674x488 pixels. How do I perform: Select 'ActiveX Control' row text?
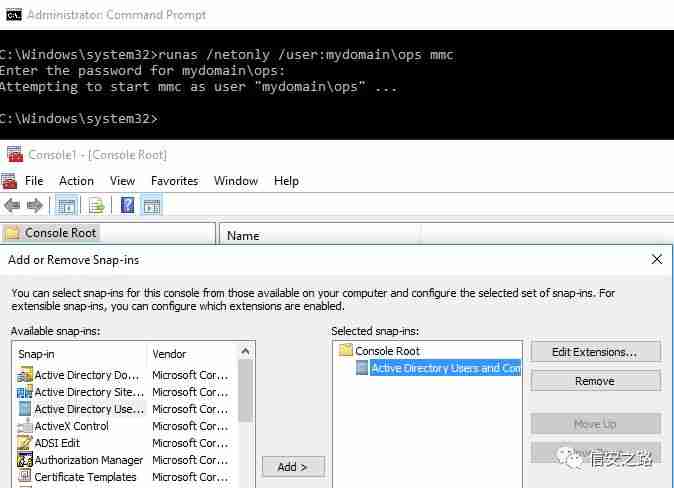click(71, 426)
